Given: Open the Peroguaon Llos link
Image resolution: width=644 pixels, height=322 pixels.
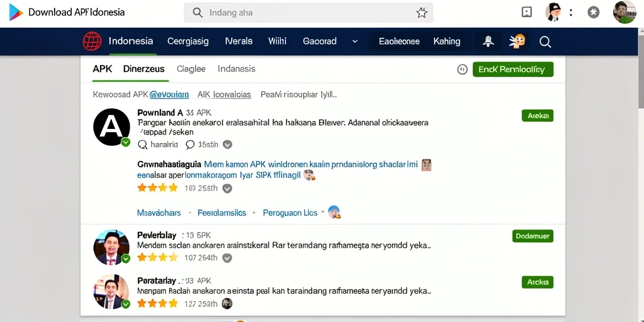Looking at the screenshot, I should point(290,213).
